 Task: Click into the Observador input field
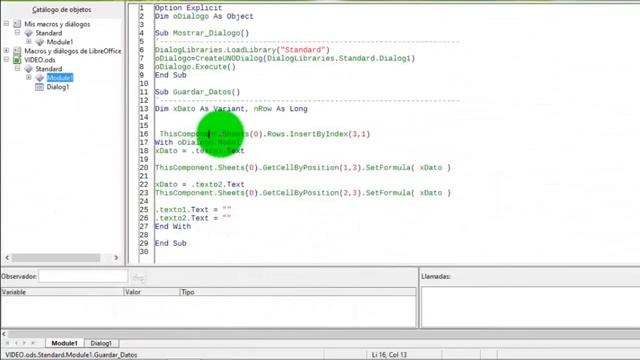tap(83, 276)
